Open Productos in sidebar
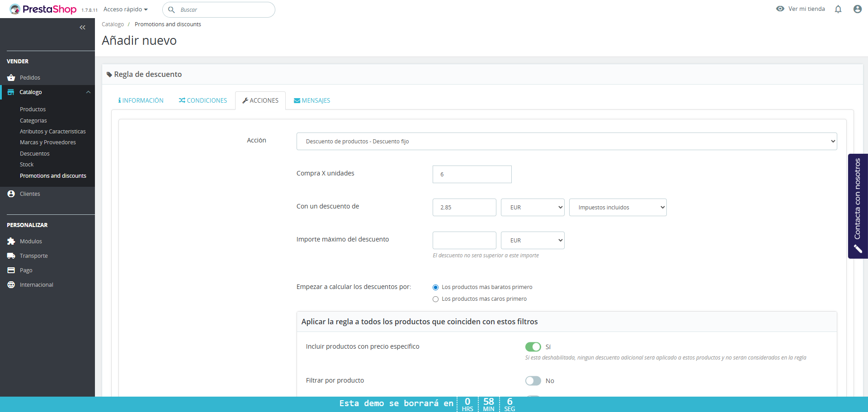This screenshot has width=868, height=412. point(33,109)
